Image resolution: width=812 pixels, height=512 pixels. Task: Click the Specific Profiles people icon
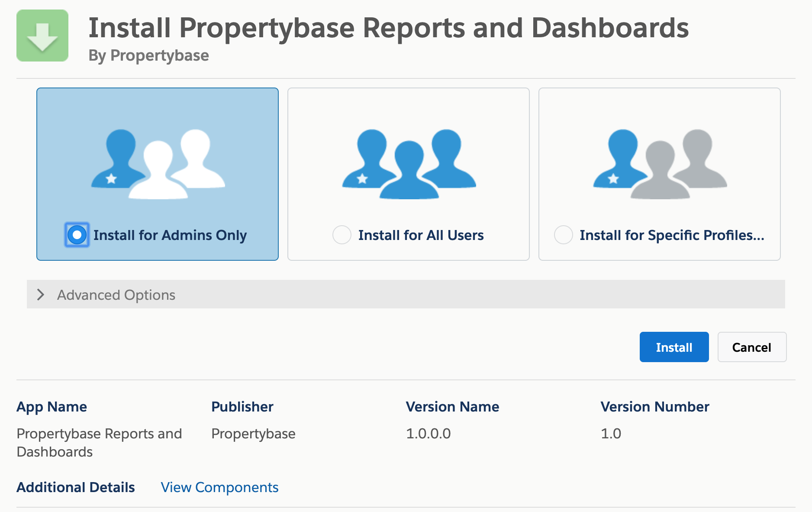pos(660,164)
